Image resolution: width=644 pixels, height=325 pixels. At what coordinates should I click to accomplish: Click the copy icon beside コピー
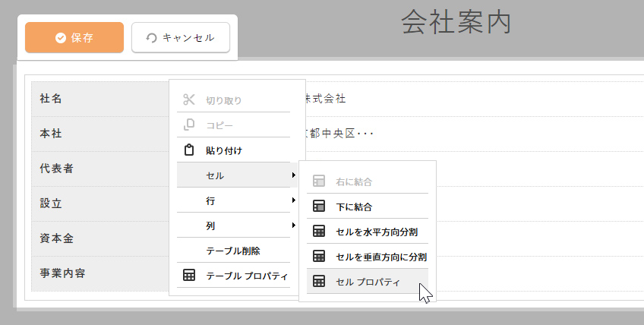(190, 125)
